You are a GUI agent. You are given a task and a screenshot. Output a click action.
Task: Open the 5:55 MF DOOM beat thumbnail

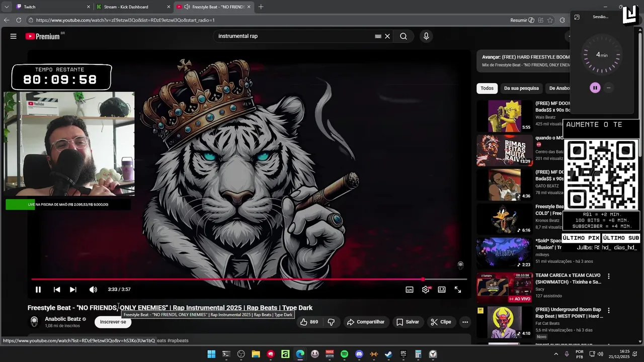(505, 116)
